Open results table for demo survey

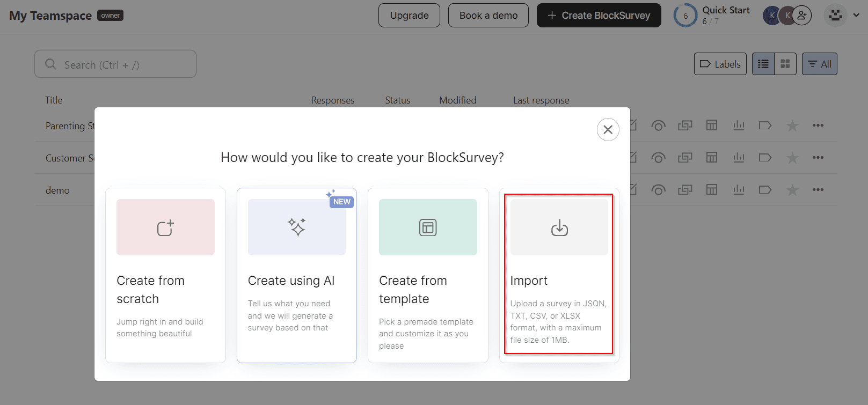click(712, 190)
